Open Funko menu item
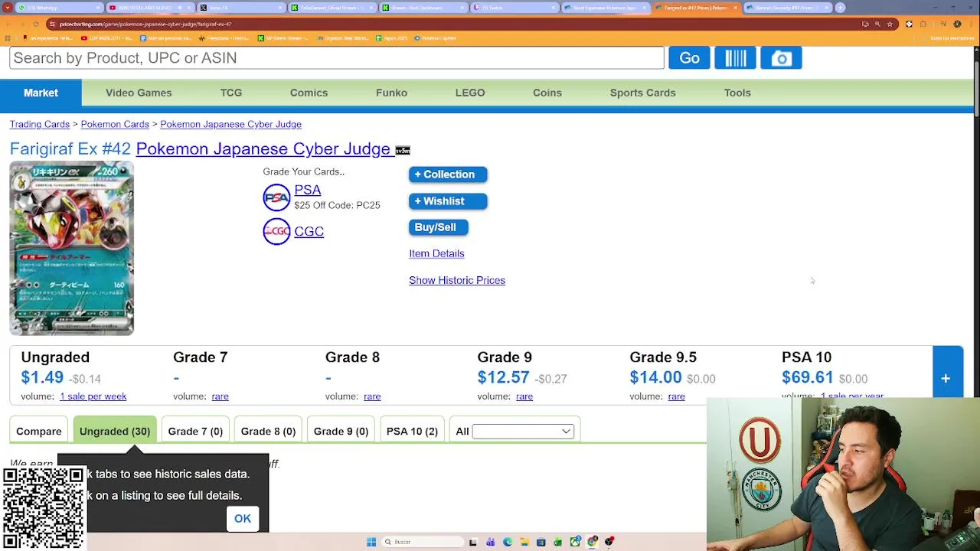This screenshot has width=980, height=551. click(391, 93)
